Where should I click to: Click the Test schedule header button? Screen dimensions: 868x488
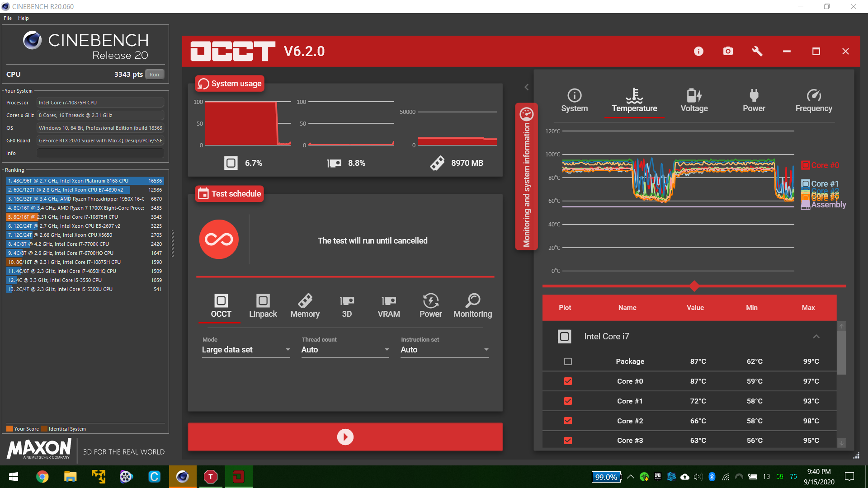pos(230,194)
